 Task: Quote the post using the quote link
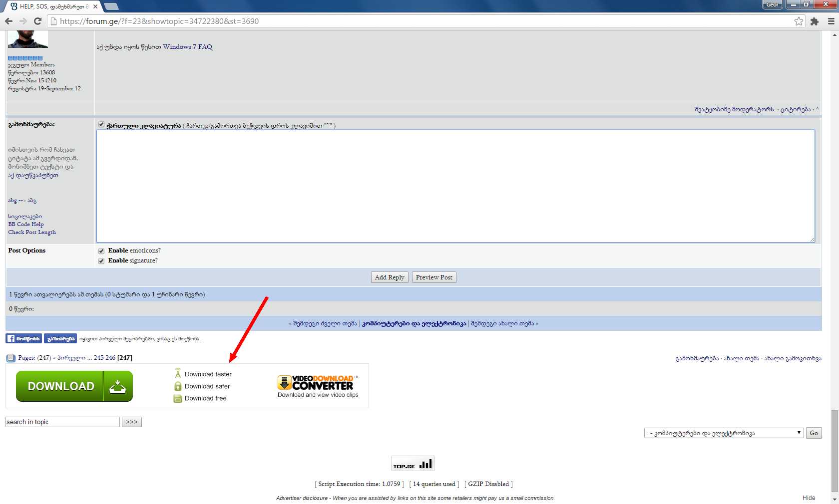pyautogui.click(x=796, y=109)
